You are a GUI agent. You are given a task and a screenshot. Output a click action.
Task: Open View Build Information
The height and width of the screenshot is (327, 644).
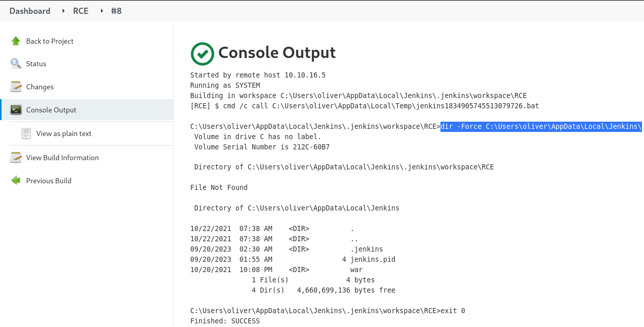[63, 158]
